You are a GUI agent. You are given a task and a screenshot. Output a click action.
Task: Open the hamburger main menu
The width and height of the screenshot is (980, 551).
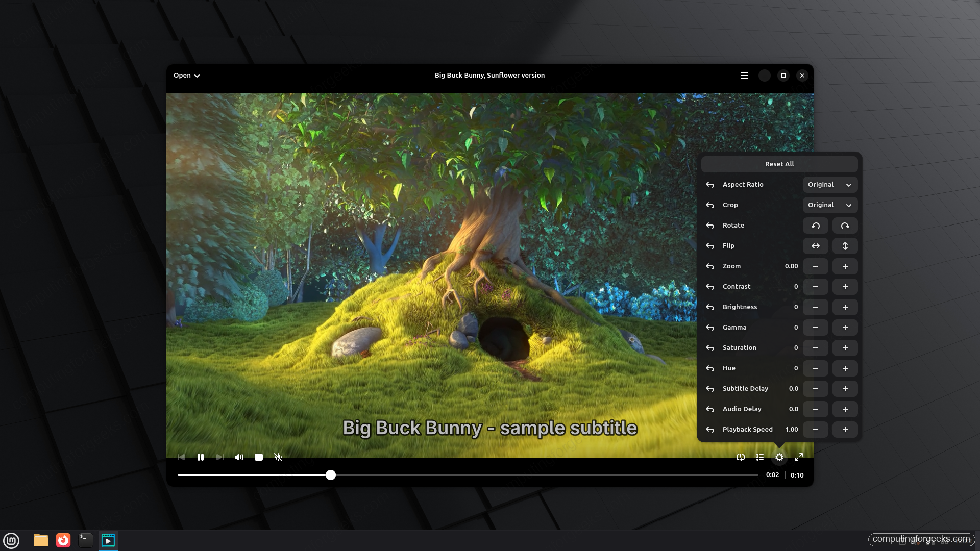[744, 76]
